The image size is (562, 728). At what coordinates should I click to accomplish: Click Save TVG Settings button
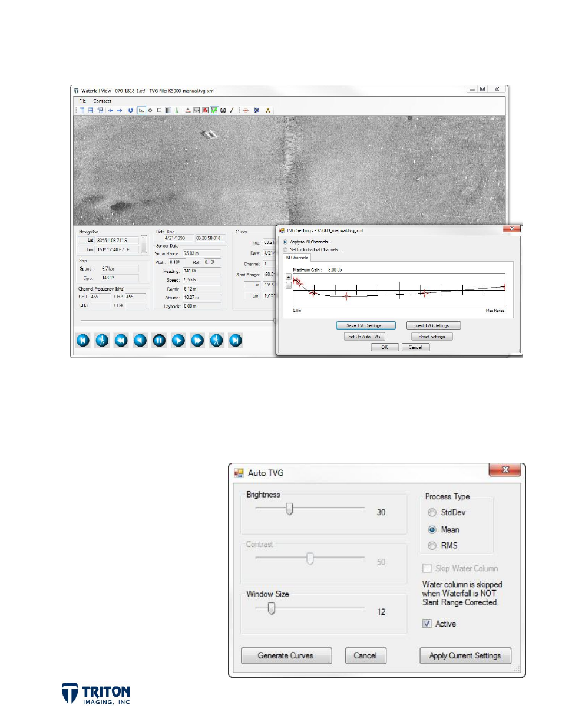pyautogui.click(x=366, y=325)
